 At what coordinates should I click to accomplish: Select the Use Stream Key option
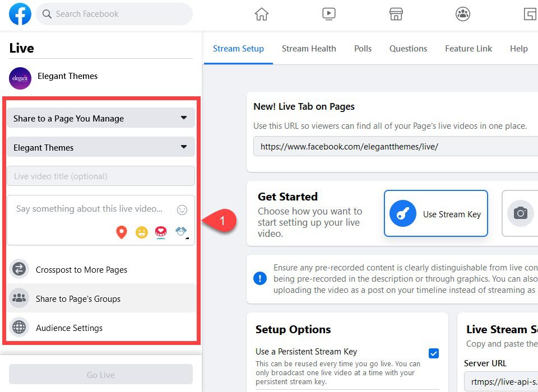tap(435, 213)
